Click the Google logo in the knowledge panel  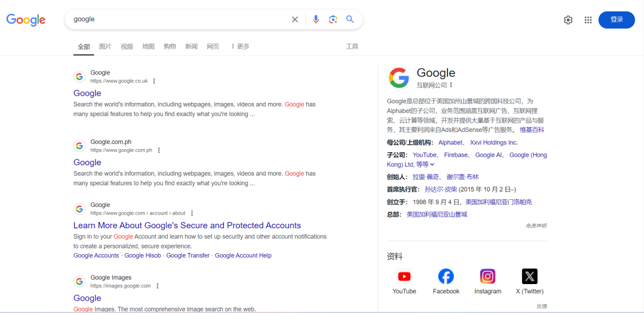point(399,78)
